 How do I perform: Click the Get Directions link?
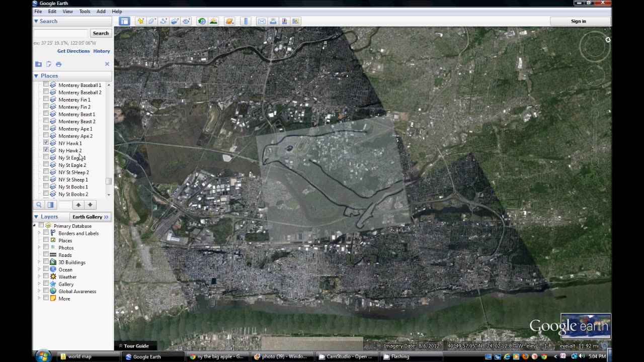[73, 51]
